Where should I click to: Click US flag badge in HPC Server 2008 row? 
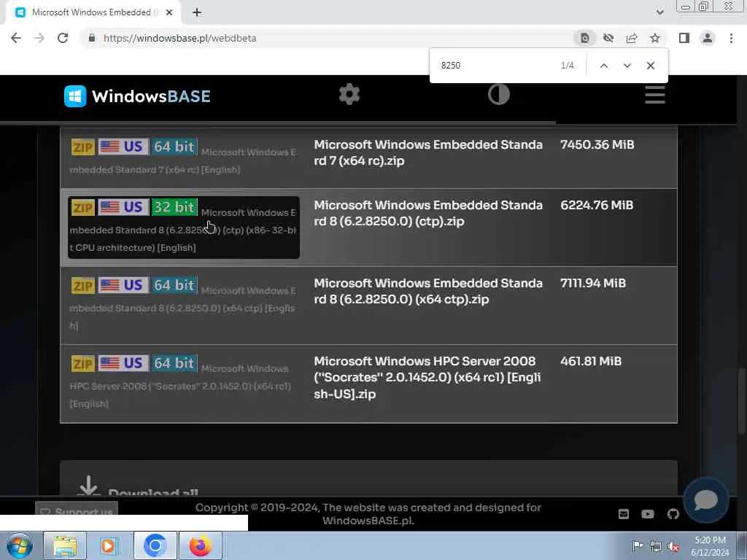pyautogui.click(x=123, y=363)
